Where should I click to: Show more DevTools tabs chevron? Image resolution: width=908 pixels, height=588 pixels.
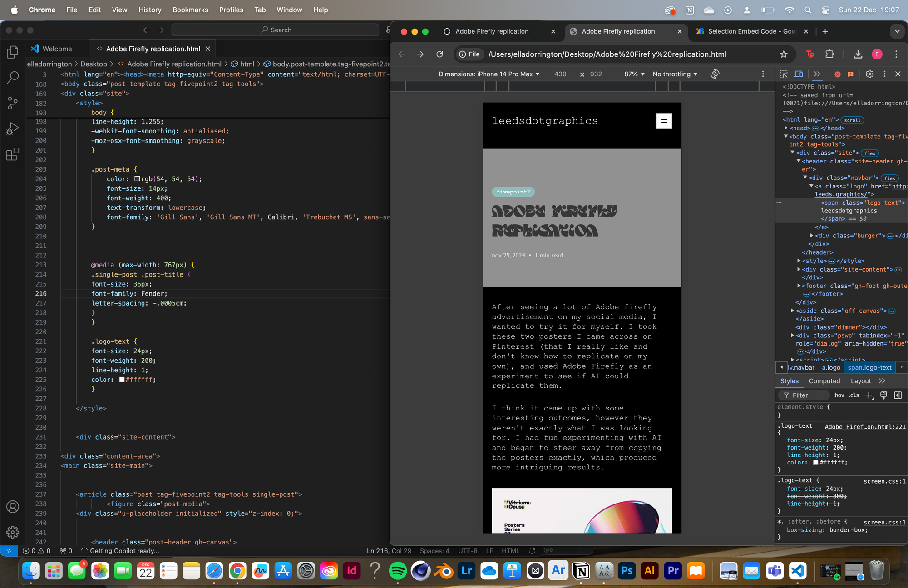tap(817, 74)
